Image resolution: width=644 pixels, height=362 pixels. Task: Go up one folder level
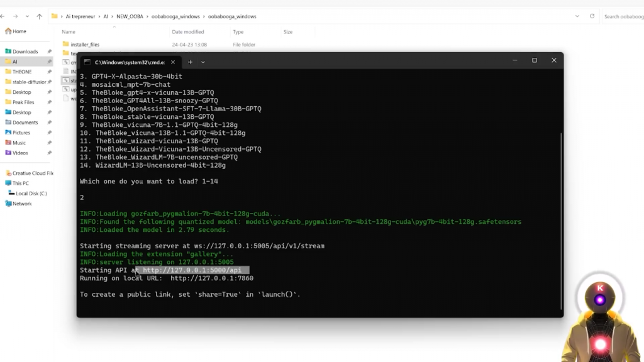click(40, 16)
